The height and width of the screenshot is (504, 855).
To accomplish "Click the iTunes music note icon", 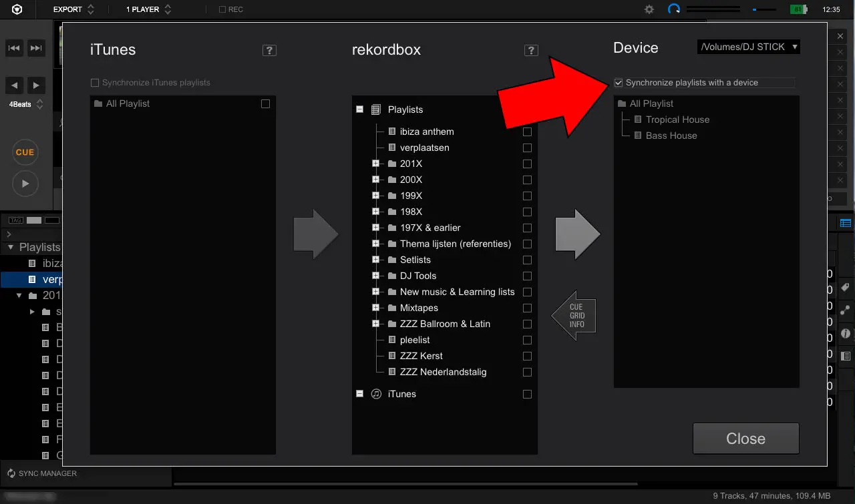I will tap(376, 394).
